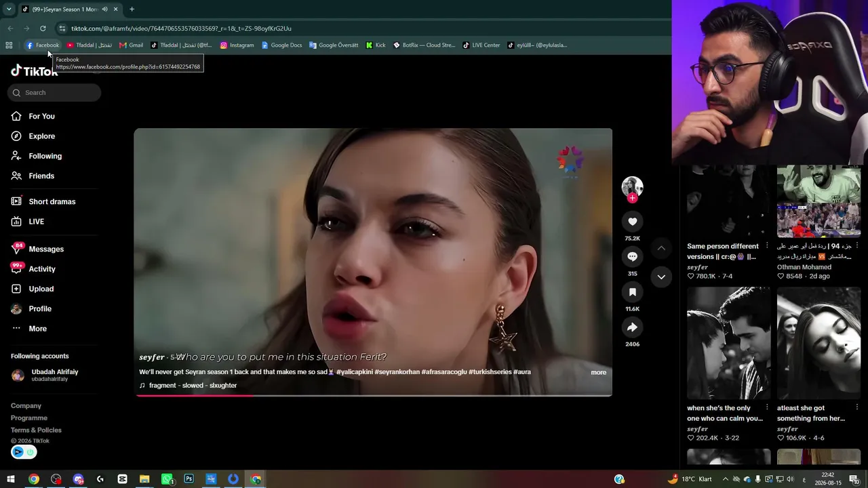Image resolution: width=868 pixels, height=488 pixels.
Task: Expand Terms & Policies footer section
Action: tap(36, 430)
